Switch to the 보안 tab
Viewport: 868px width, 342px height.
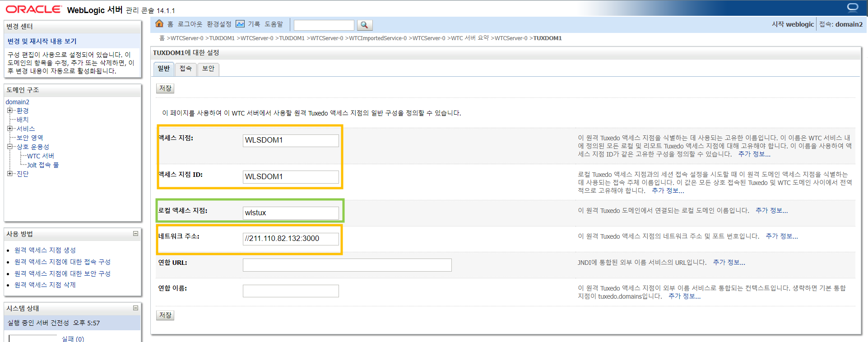(x=208, y=69)
